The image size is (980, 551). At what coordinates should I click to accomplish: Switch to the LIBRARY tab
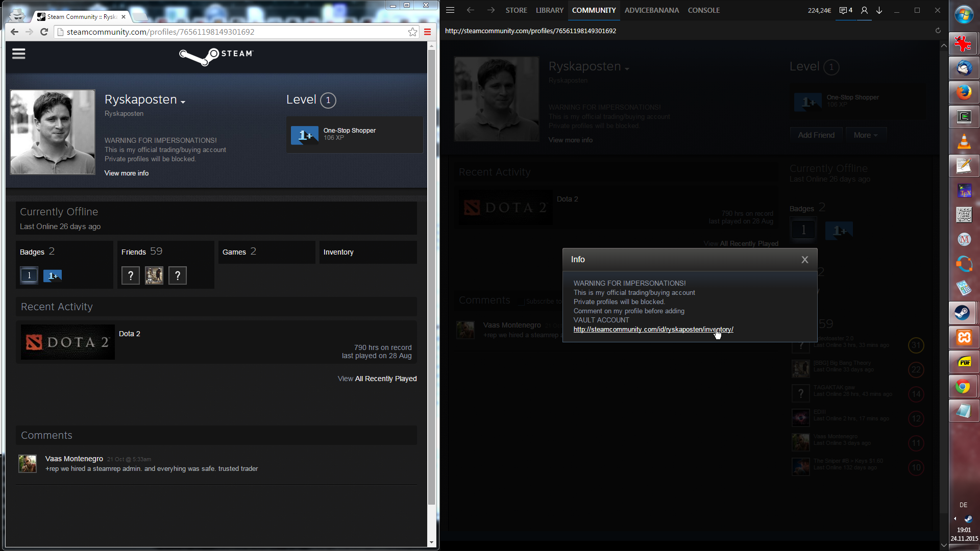coord(549,10)
